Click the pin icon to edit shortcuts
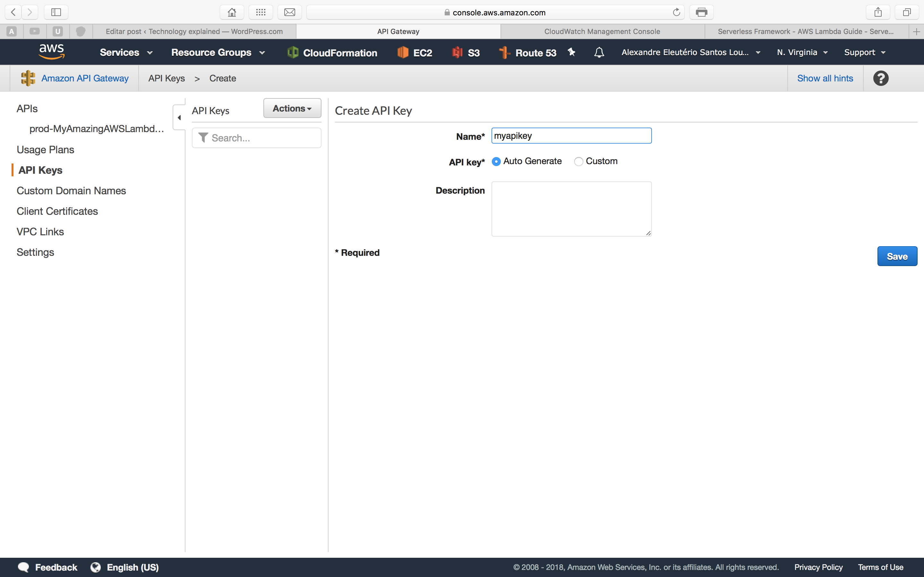This screenshot has width=924, height=577. tap(571, 52)
